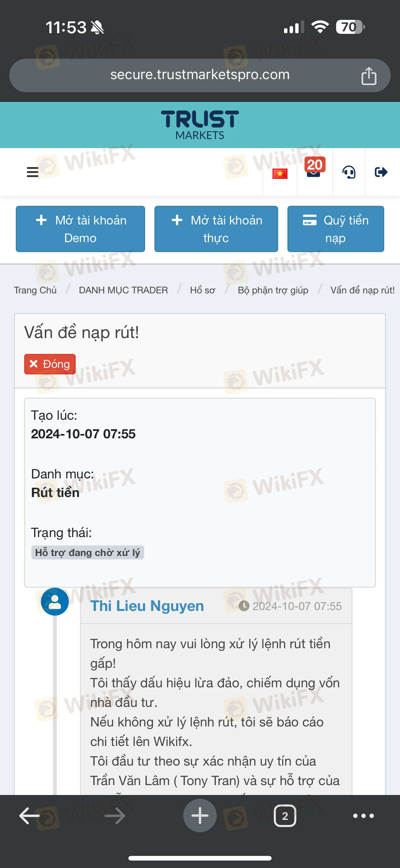Tap Mở tài khoản Demo button
This screenshot has height=868, width=400.
[x=81, y=229]
